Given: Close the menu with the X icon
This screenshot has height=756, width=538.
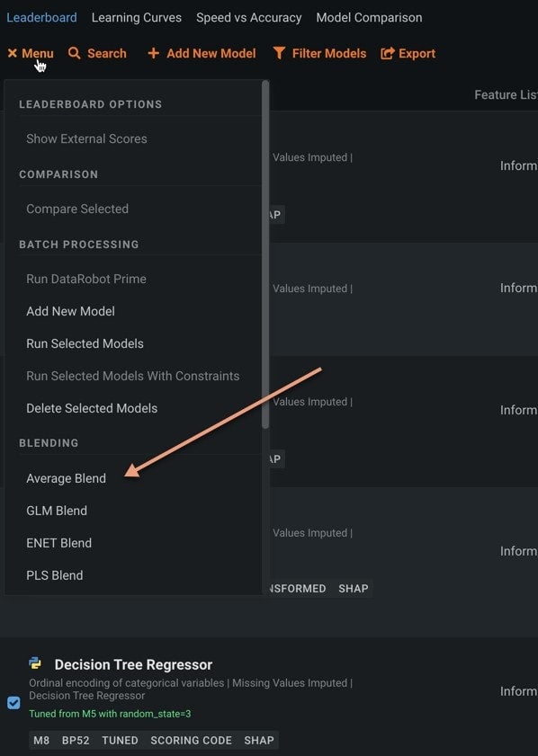Looking at the screenshot, I should (x=13, y=53).
